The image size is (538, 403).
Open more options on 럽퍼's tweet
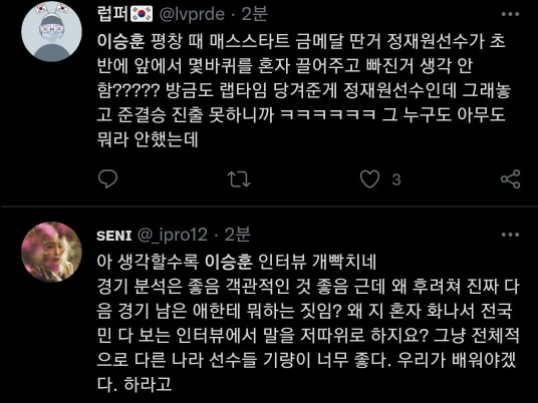[510, 14]
